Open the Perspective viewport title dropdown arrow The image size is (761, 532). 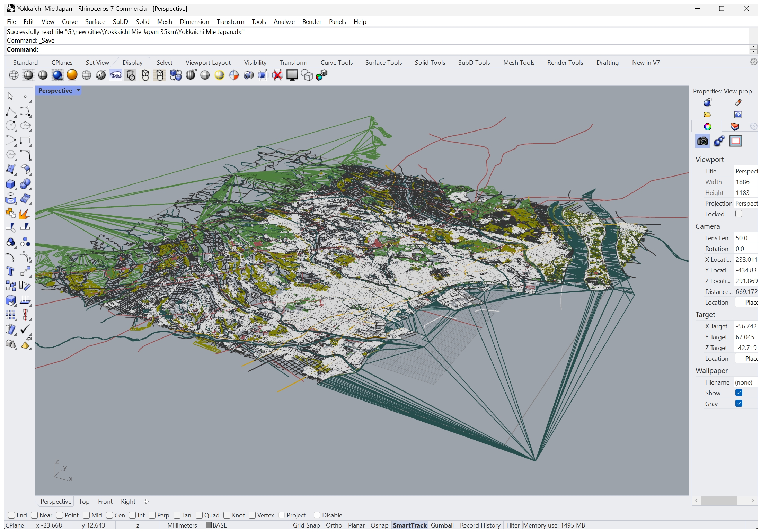click(79, 91)
